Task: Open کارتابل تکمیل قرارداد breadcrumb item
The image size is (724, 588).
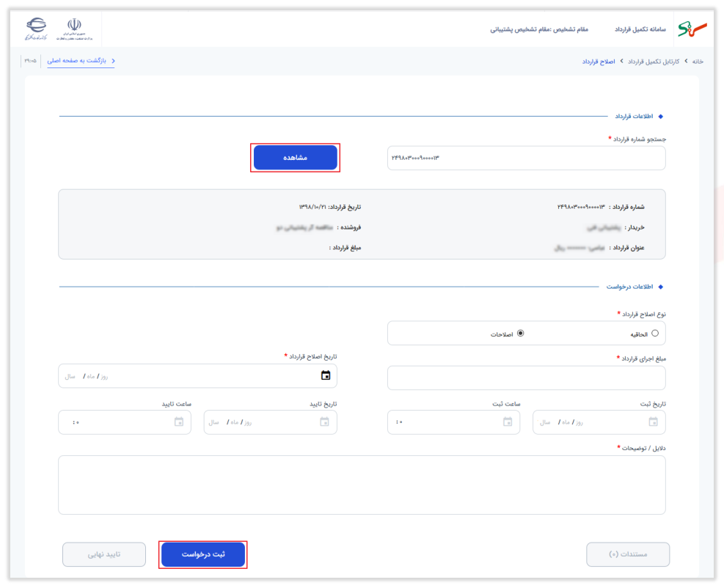Action: (654, 62)
